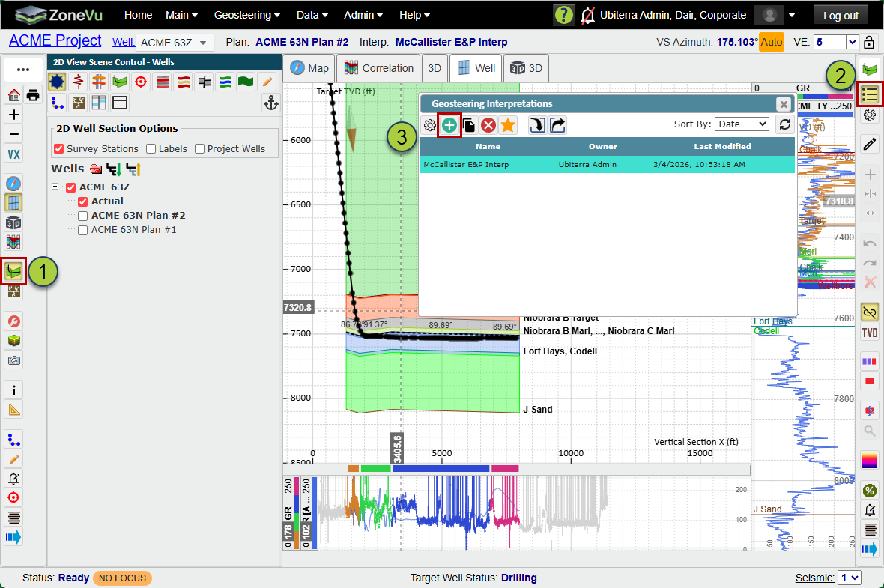The image size is (884, 588).
Task: Uncheck the Actual wellbore checkbox
Action: [83, 201]
